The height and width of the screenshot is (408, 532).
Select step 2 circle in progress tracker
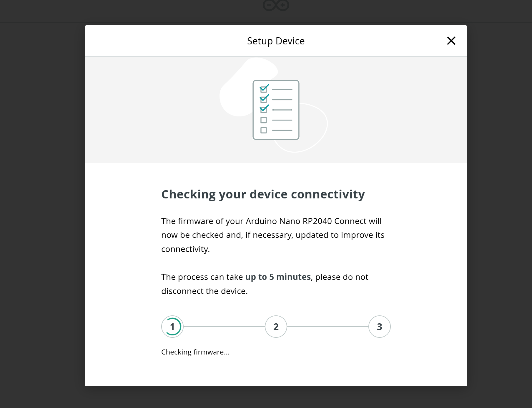(276, 327)
